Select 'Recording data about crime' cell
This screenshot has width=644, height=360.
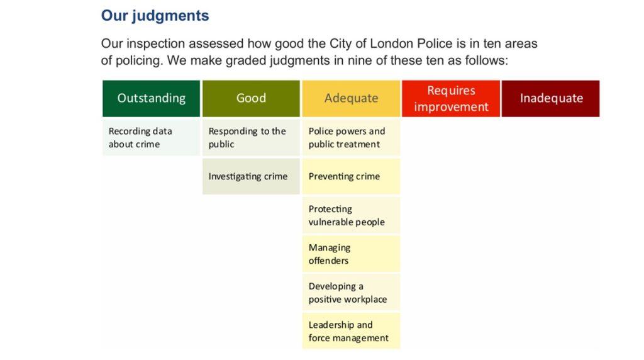(151, 137)
